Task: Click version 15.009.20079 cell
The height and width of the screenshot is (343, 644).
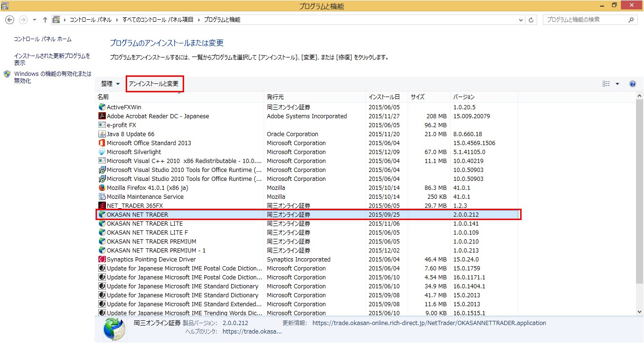Action: coord(471,116)
